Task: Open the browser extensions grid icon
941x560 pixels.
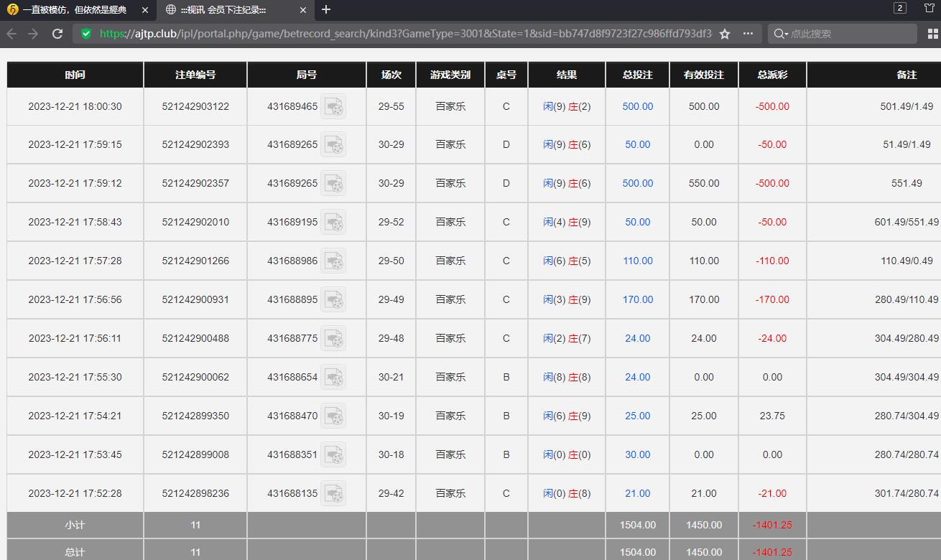Action: pos(933,34)
